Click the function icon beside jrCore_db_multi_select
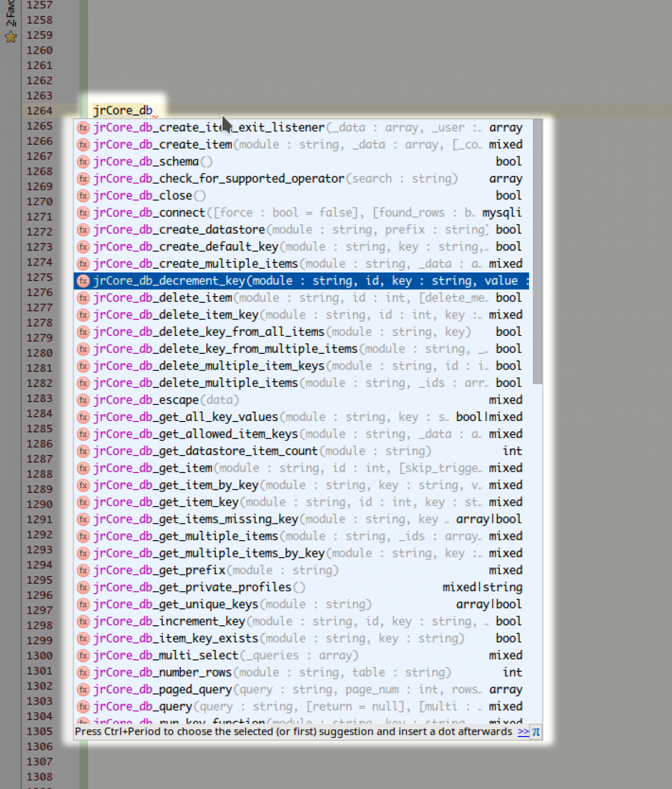Viewport: 672px width, 789px height. tap(83, 655)
